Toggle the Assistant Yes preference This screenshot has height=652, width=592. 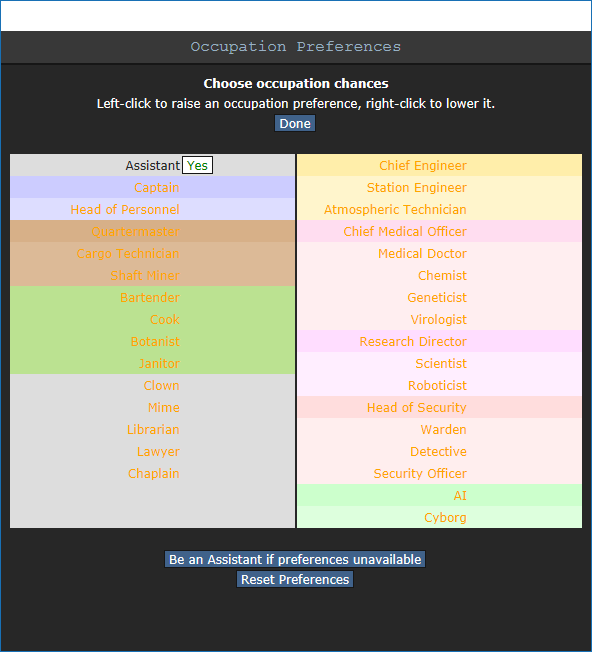(x=197, y=165)
